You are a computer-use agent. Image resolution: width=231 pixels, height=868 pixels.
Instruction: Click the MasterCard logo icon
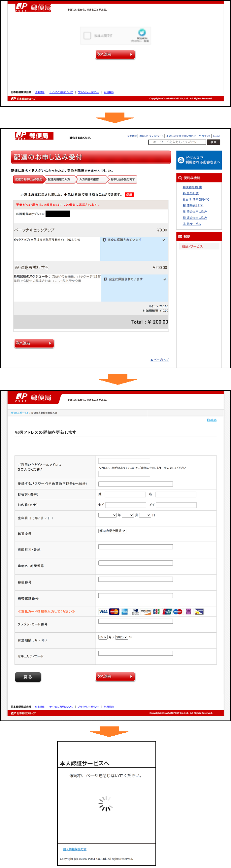click(114, 611)
